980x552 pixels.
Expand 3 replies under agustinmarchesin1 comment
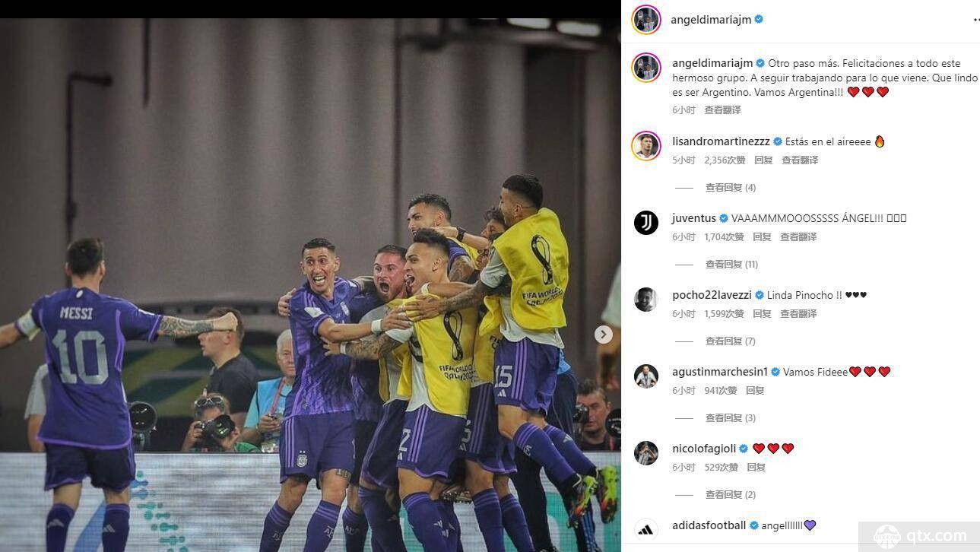tap(730, 418)
